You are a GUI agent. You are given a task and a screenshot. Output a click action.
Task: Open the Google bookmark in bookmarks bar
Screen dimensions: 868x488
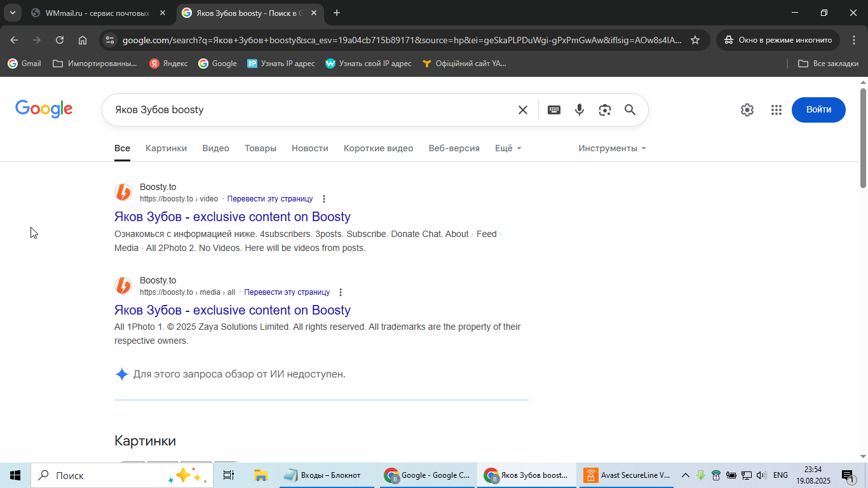click(x=218, y=64)
